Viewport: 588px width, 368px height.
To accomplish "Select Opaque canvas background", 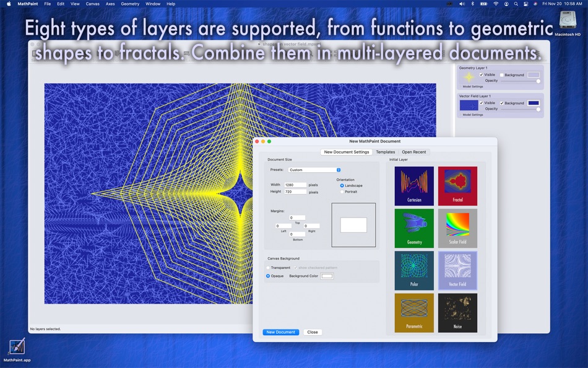I will 268,276.
